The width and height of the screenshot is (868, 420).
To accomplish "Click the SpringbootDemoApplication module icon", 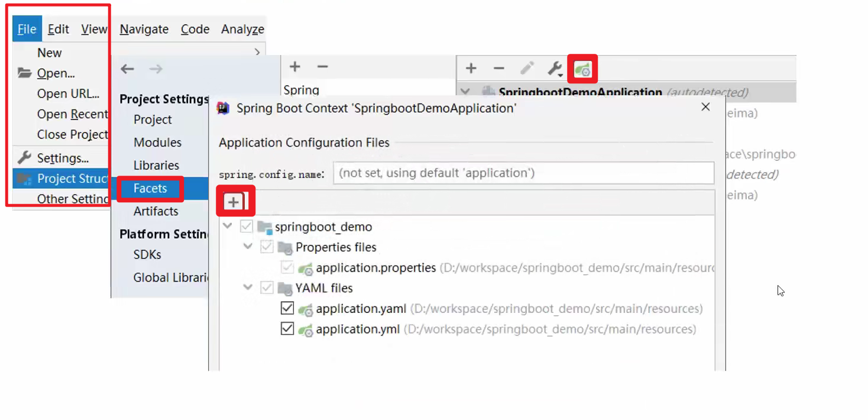I will pyautogui.click(x=488, y=92).
